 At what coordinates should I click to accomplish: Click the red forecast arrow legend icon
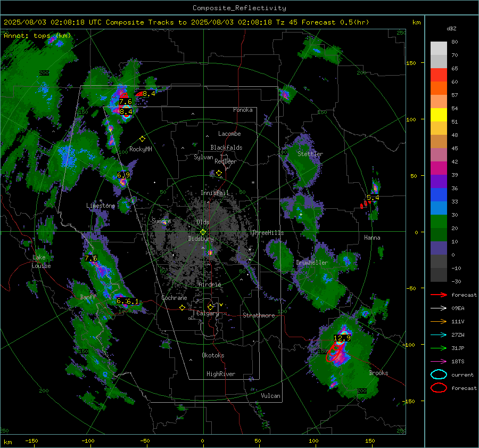coord(439,295)
